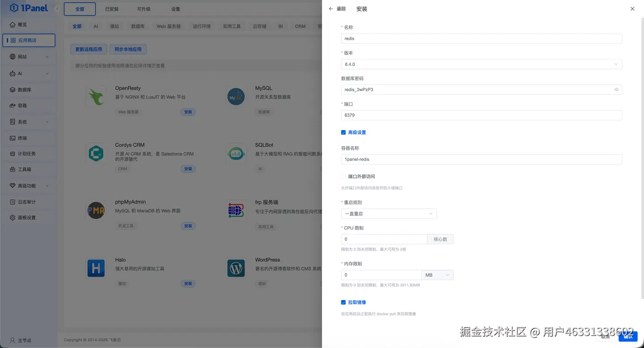Click the Cordys CRM app icon

coord(96,153)
